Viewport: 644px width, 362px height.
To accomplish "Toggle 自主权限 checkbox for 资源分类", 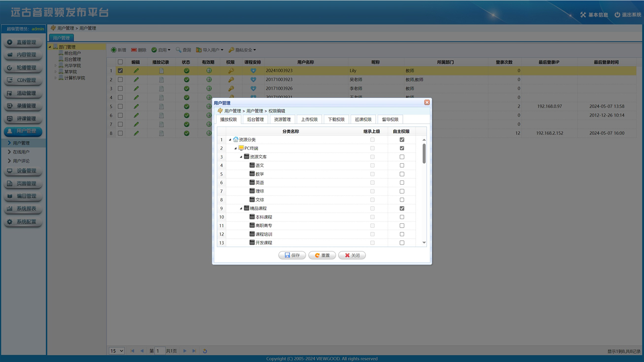I will (x=402, y=140).
